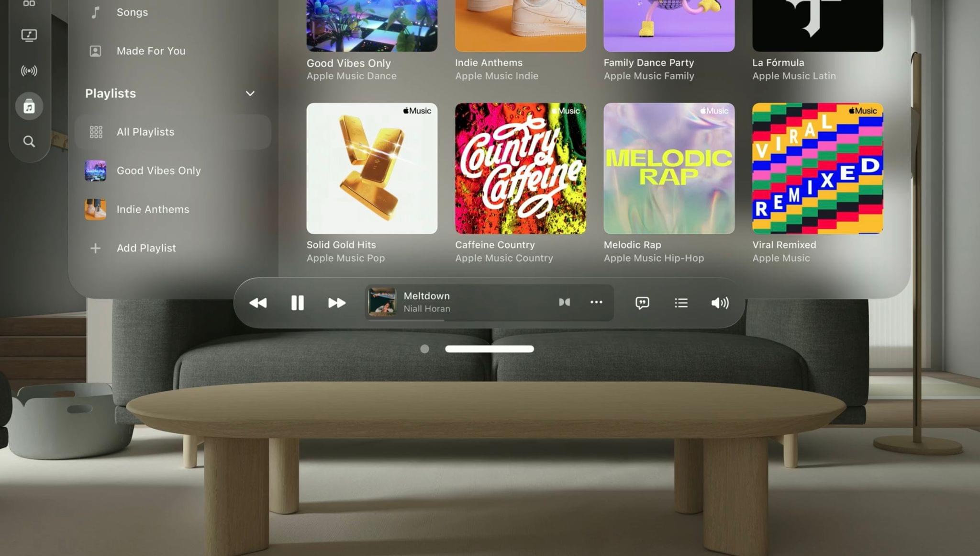Open the Good Vibes Only playlist

(158, 170)
